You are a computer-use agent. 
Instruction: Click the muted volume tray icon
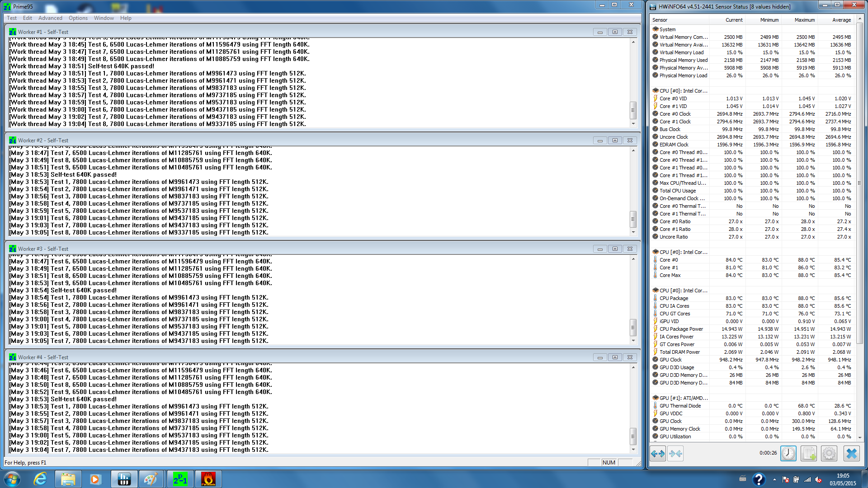coord(819,479)
